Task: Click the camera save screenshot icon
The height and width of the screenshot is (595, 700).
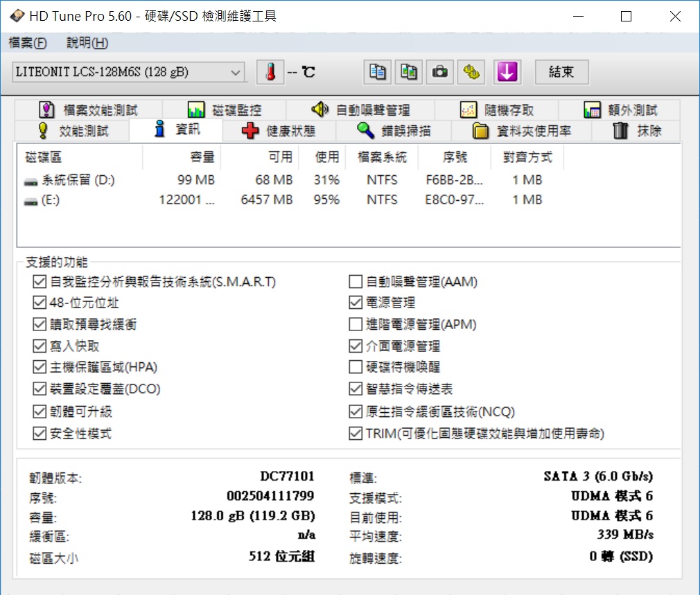Action: tap(439, 72)
